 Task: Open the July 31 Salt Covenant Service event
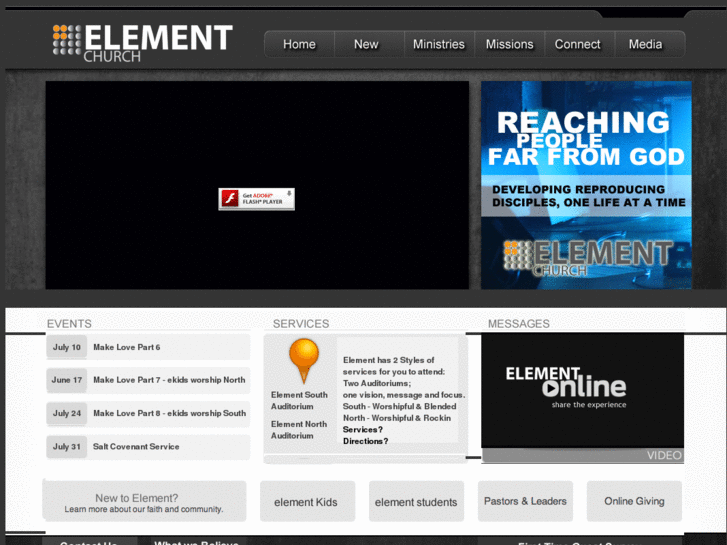[x=148, y=447]
